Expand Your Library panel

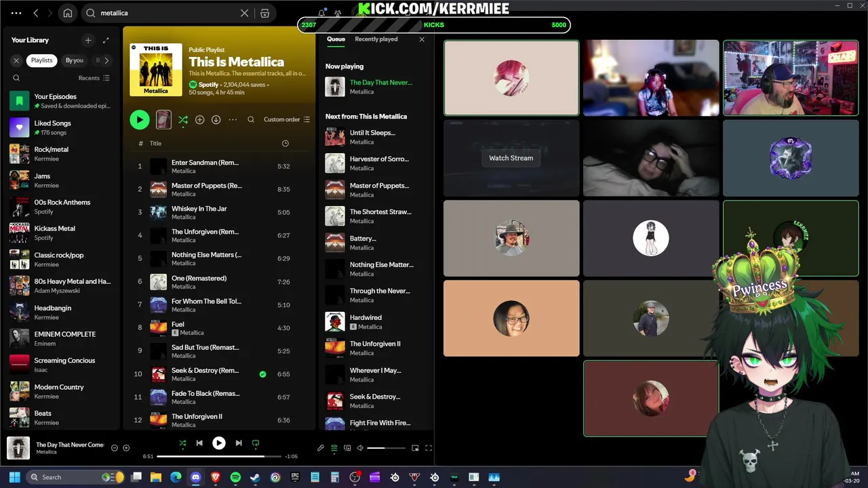[x=106, y=40]
